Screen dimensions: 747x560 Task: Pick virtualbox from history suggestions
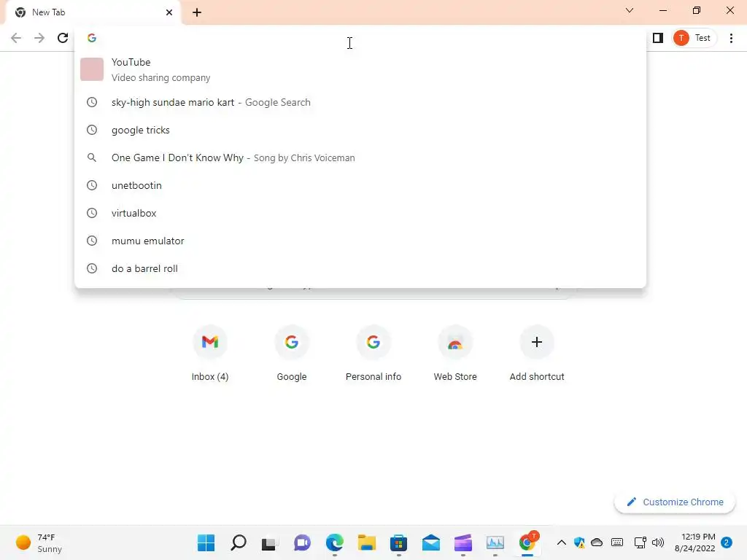pyautogui.click(x=360, y=213)
